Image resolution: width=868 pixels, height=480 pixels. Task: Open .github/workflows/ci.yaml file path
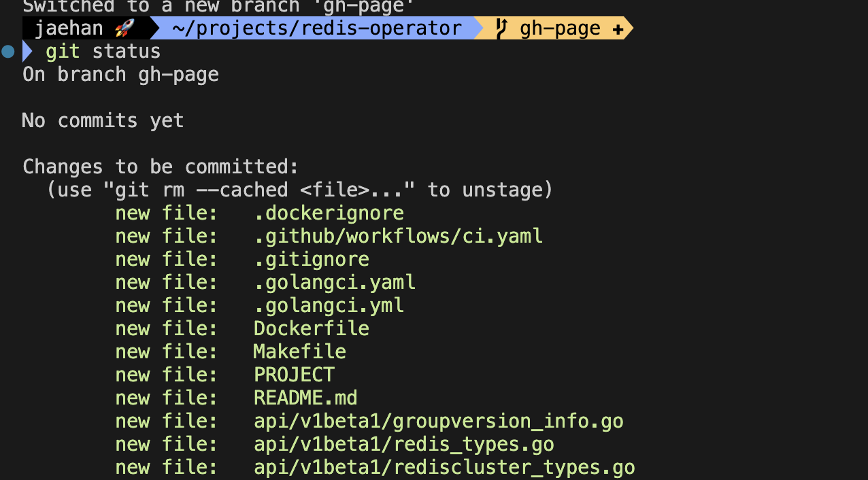pos(399,236)
